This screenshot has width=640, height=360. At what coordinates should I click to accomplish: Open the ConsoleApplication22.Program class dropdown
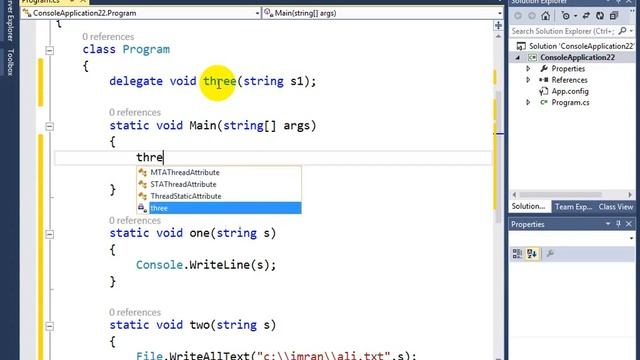pos(257,13)
